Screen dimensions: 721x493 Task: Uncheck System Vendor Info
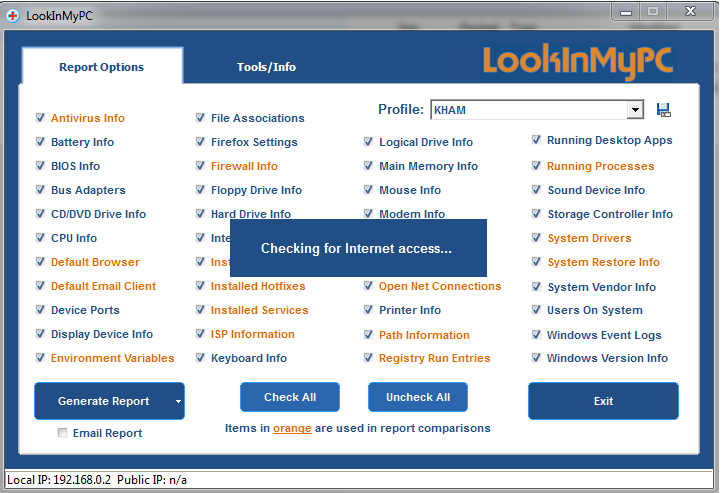pos(536,287)
